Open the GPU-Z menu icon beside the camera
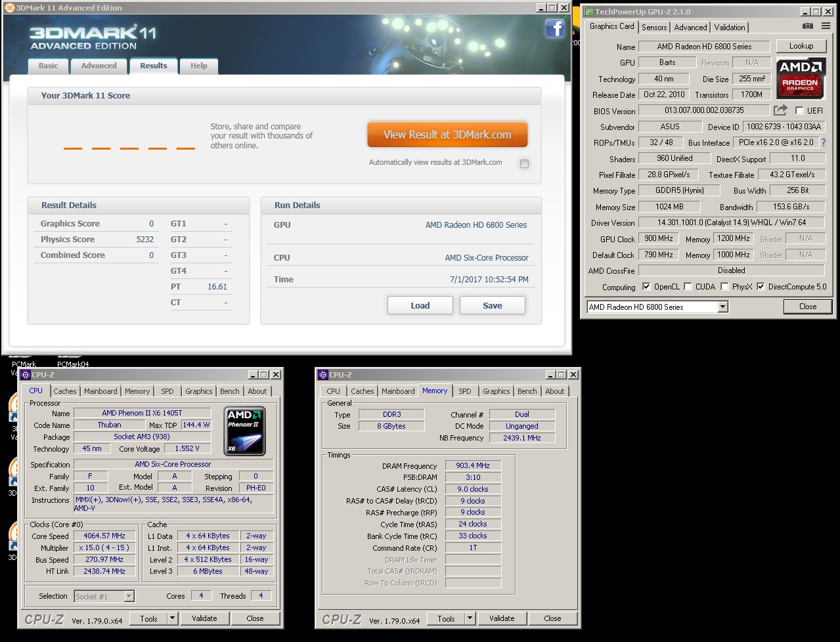 click(x=826, y=26)
